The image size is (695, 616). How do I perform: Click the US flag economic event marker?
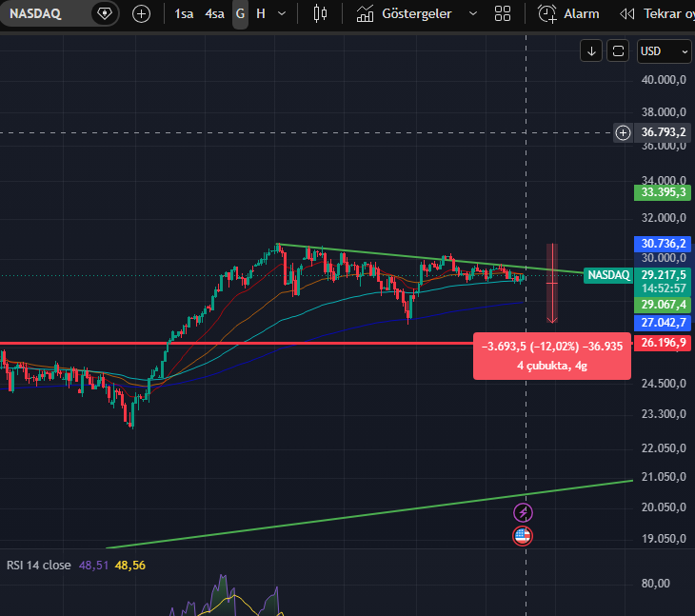pyautogui.click(x=523, y=536)
